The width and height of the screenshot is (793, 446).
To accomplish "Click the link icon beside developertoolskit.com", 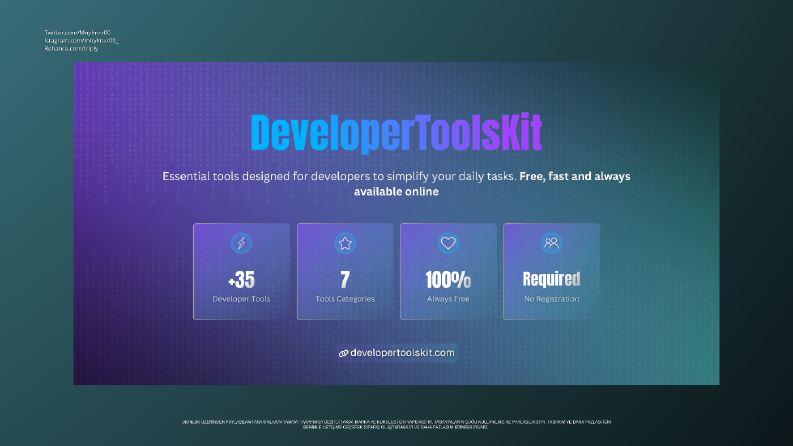I will (x=343, y=353).
